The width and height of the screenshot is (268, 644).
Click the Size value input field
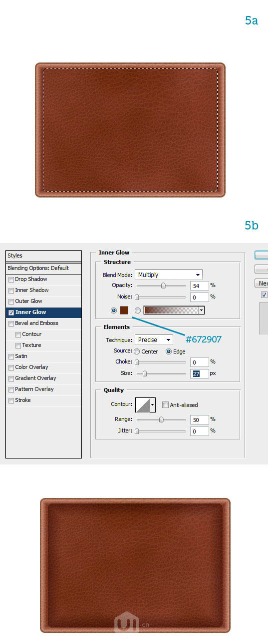(x=199, y=373)
